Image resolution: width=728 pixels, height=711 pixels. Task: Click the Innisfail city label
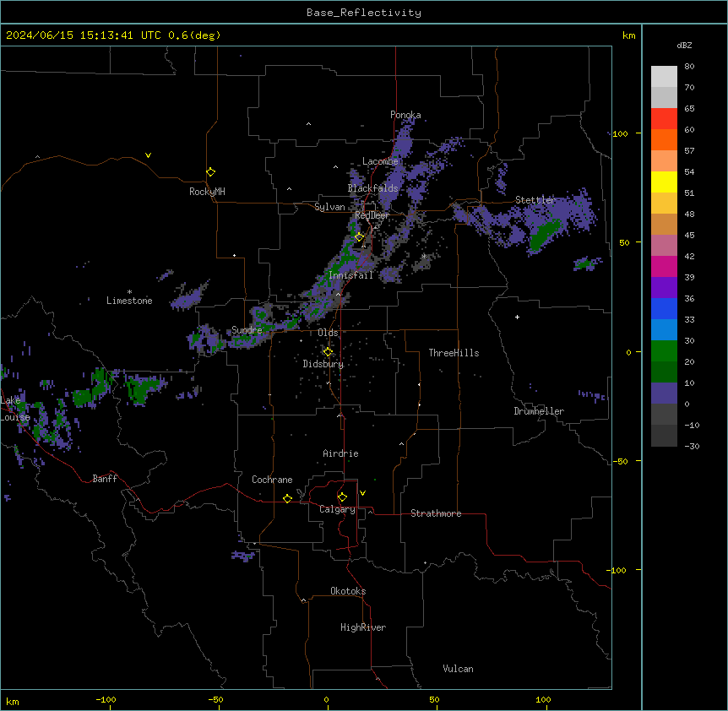click(x=350, y=275)
